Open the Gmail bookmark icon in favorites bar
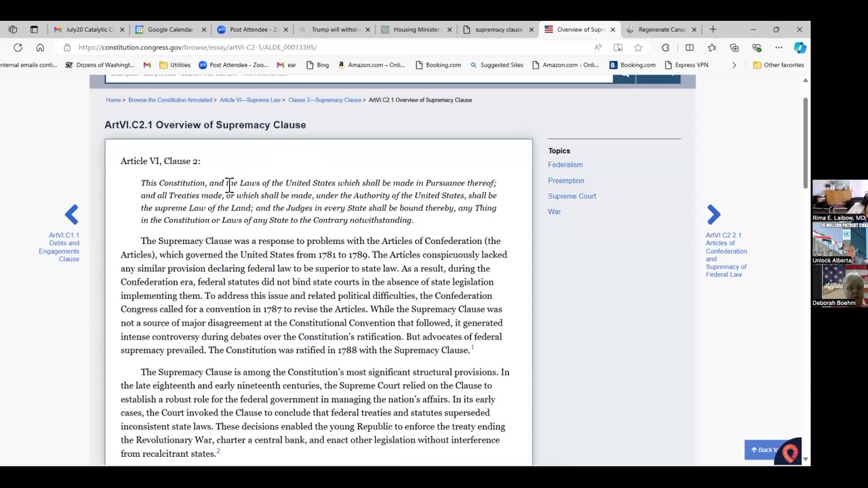Screen dimensions: 868x488 point(147,65)
